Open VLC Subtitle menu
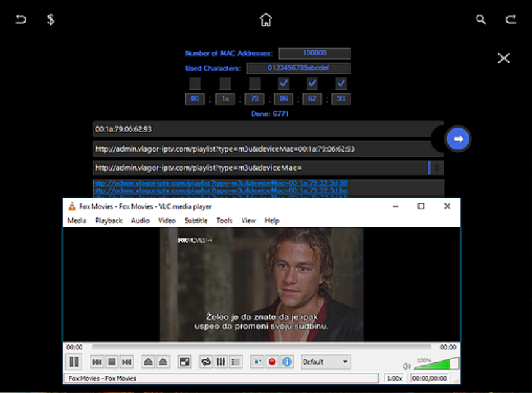 pos(196,221)
